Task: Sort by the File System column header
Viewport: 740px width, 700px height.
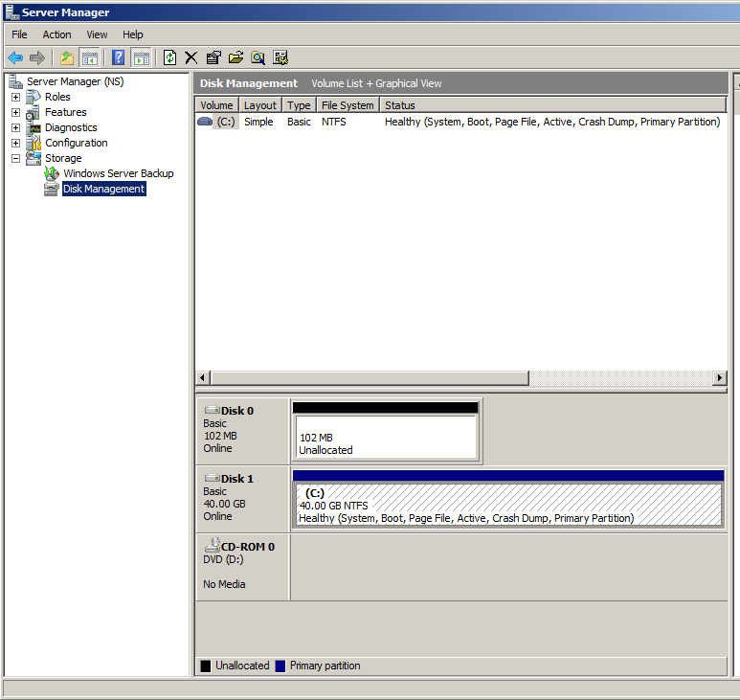Action: 348,104
